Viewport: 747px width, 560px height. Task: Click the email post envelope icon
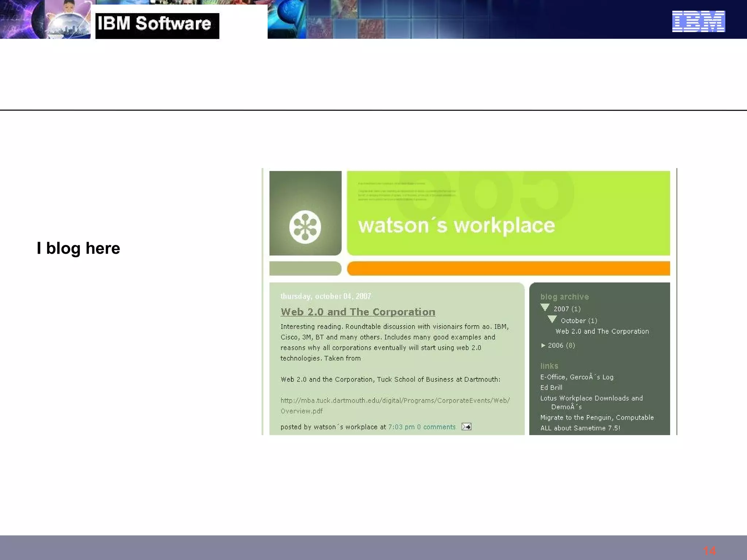(466, 427)
